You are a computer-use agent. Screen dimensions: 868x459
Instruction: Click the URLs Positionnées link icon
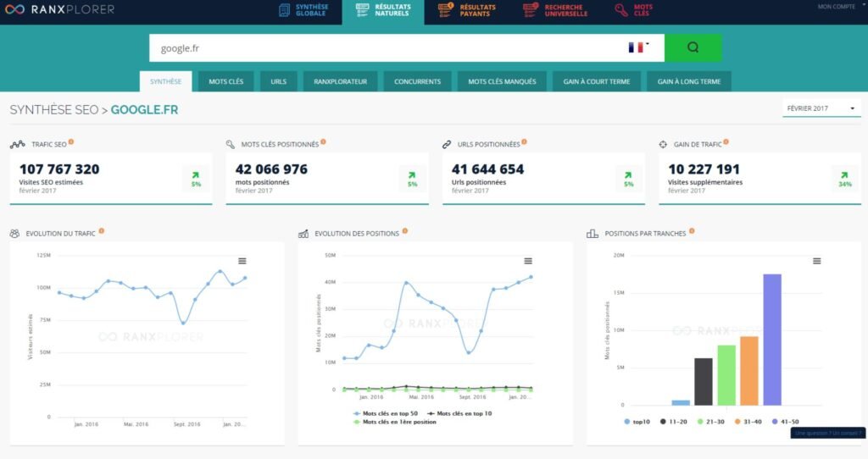[x=447, y=144]
